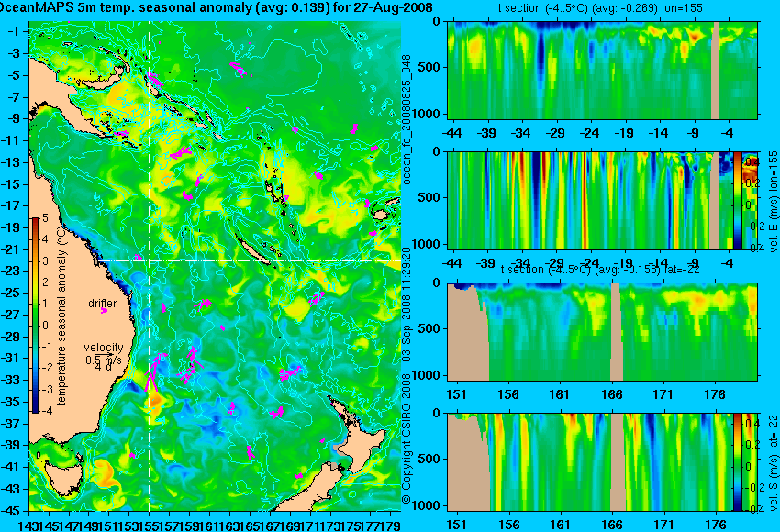This screenshot has width=780, height=532.
Task: Click the dashed vertical 155° longitude line on map
Action: [150, 266]
